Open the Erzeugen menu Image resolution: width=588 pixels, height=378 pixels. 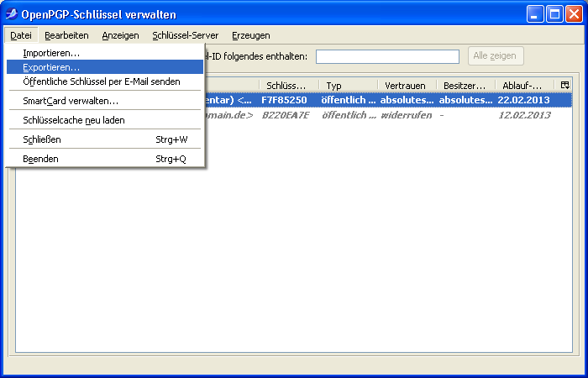[x=250, y=35]
